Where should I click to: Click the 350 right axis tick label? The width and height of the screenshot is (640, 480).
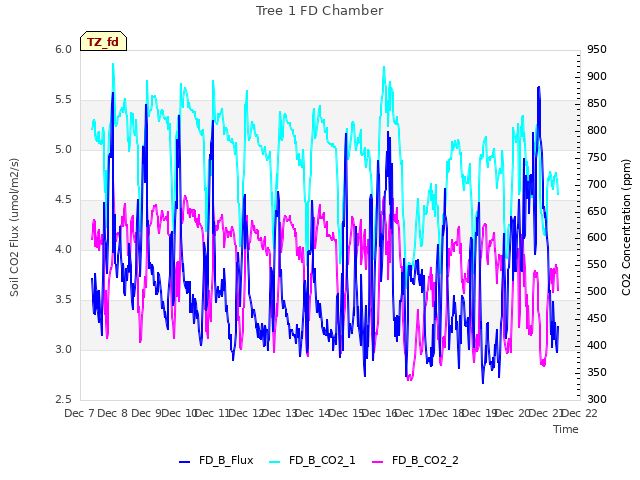point(597,372)
